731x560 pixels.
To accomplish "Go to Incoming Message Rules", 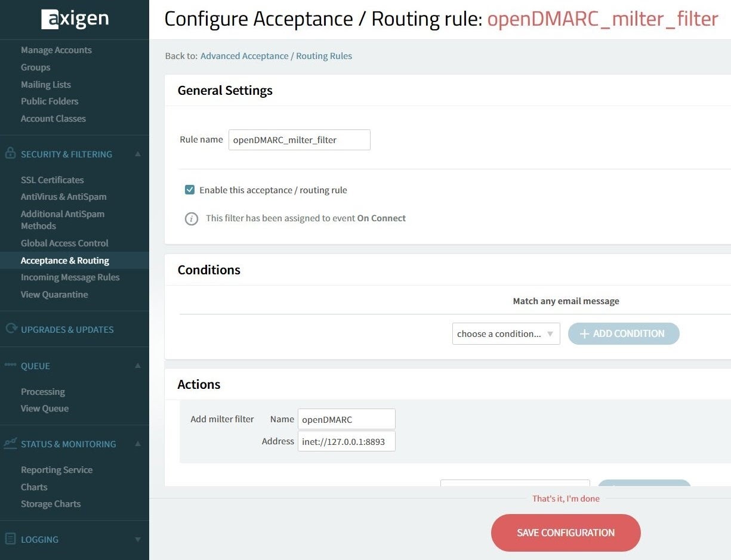I will coord(70,277).
